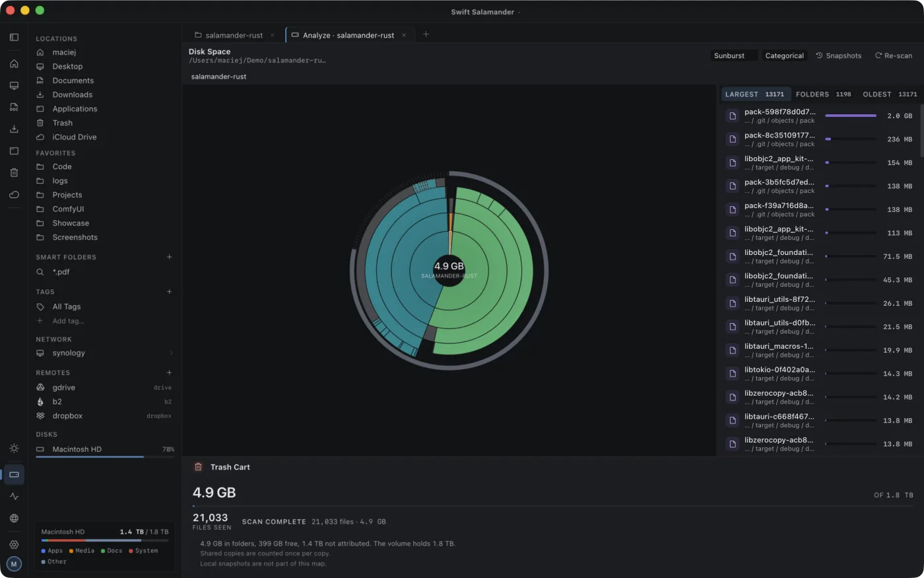Add a new tag group plus button
The height and width of the screenshot is (578, 924).
169,291
